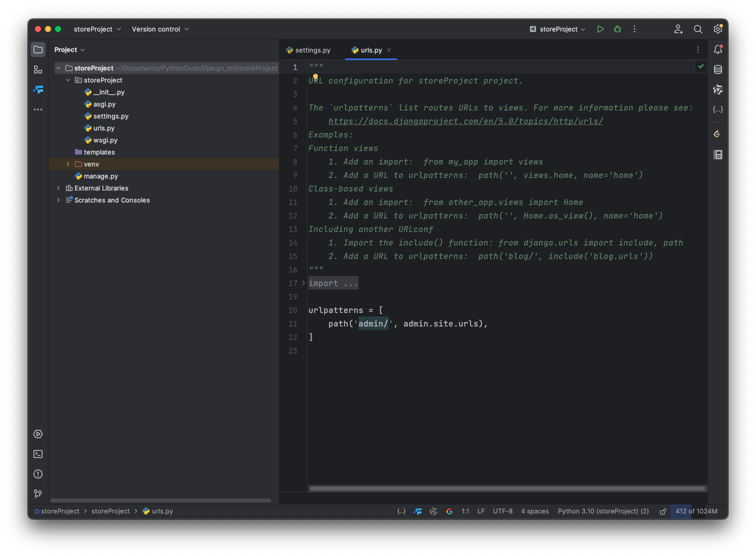This screenshot has width=756, height=556.
Task: Expand the folded import block
Action: 303,283
